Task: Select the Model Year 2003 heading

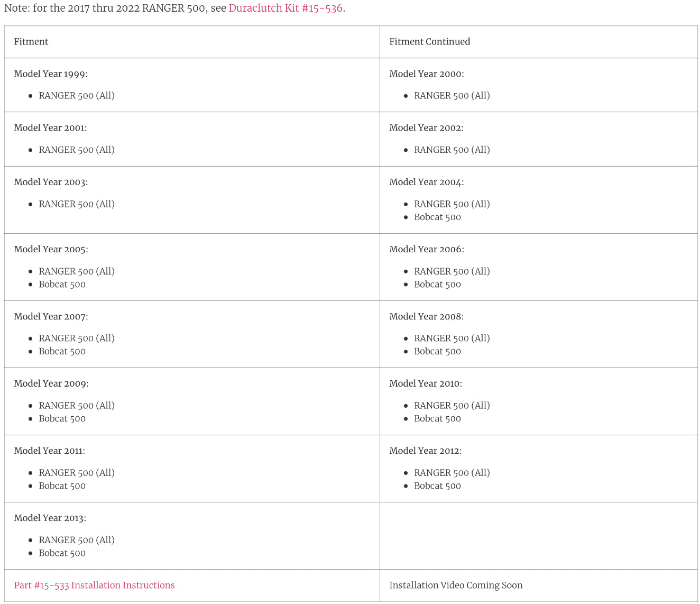Action: coord(51,182)
